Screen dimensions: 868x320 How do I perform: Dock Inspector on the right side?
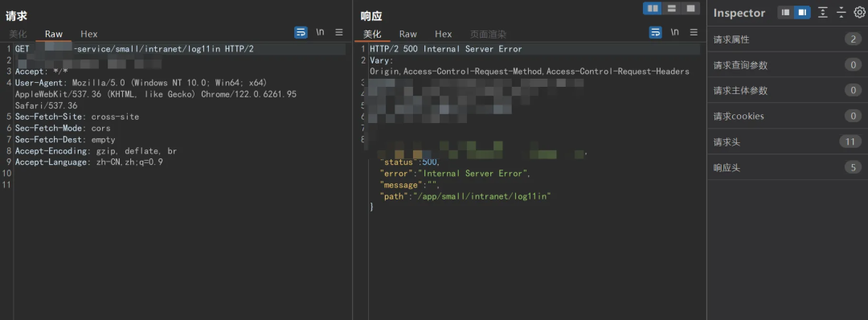pos(802,12)
